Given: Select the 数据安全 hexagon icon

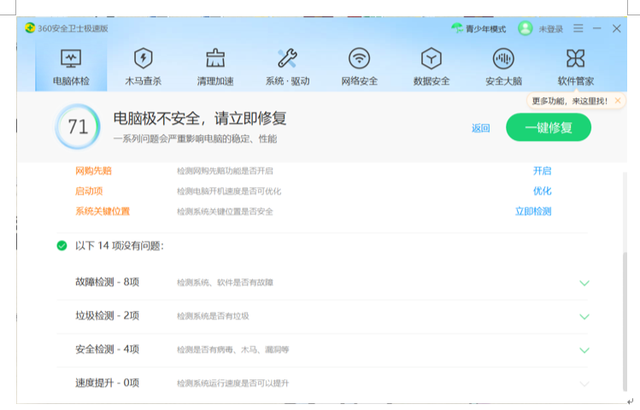Looking at the screenshot, I should pyautogui.click(x=431, y=58).
